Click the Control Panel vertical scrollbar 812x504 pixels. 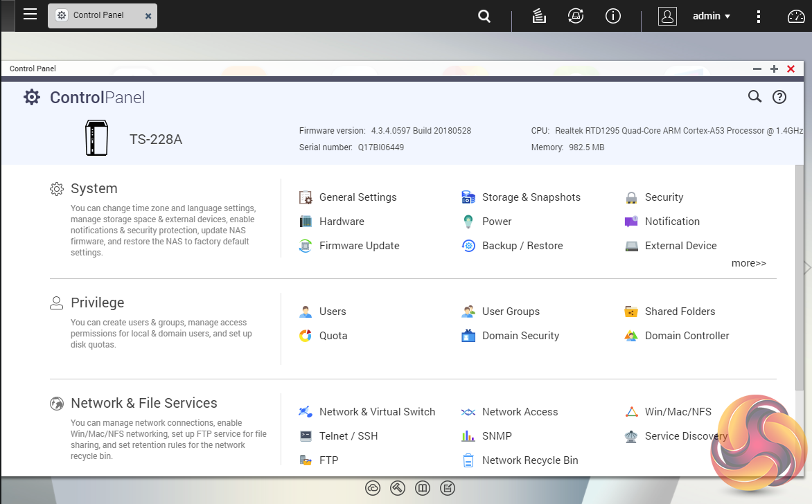click(800, 277)
